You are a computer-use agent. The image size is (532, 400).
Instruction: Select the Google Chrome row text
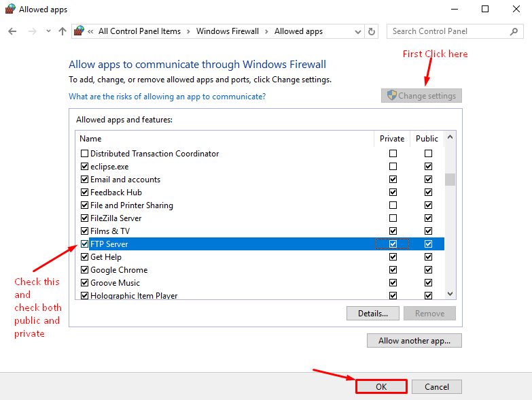[x=119, y=270]
